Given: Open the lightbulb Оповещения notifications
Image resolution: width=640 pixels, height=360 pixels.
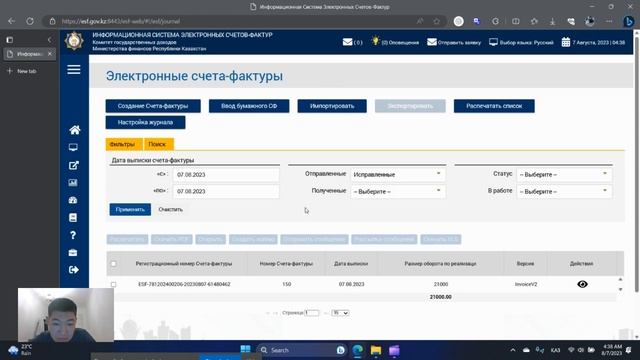Looking at the screenshot, I should 395,42.
